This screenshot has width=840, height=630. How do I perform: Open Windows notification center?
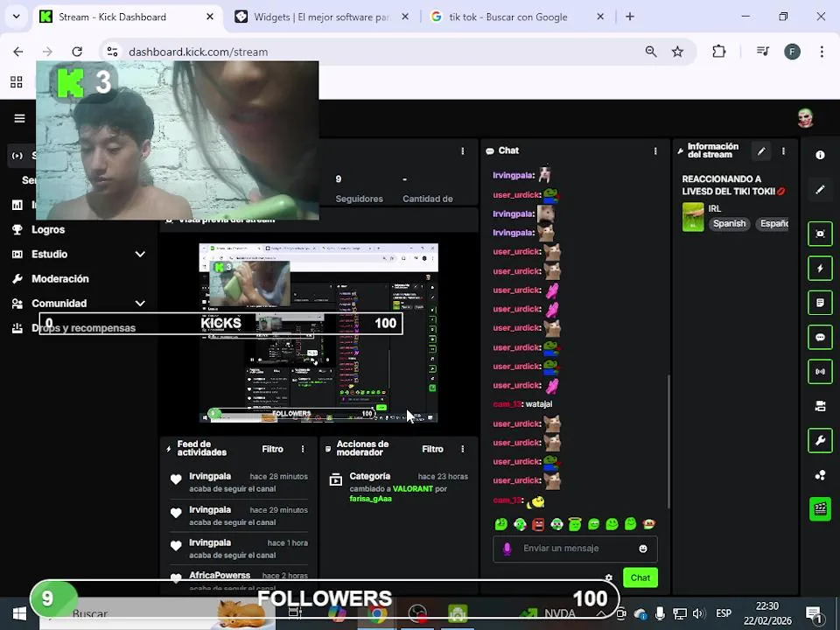click(x=815, y=614)
